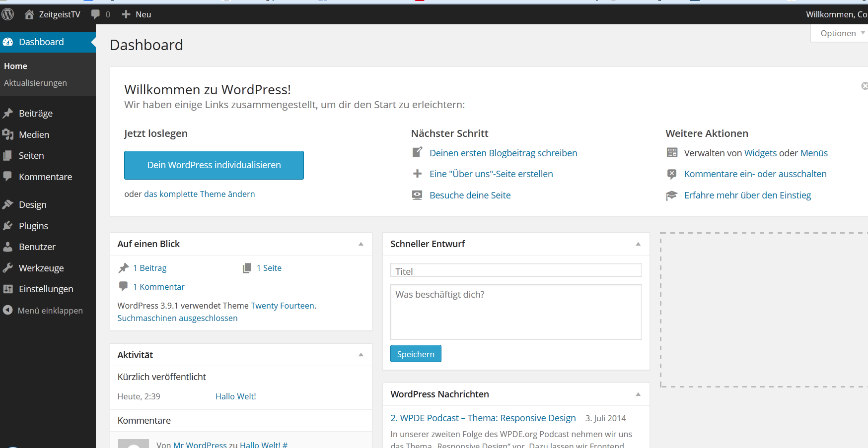This screenshot has width=868, height=448.
Task: Open the comments bubble in admin bar
Action: 95,14
